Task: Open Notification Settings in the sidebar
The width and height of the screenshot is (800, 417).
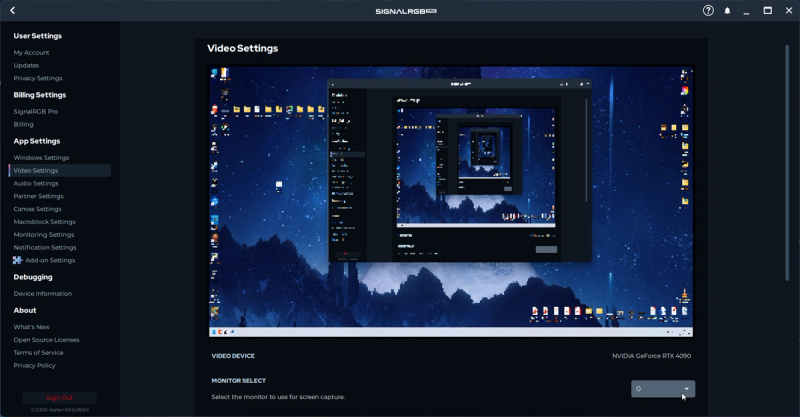Action: tap(45, 247)
